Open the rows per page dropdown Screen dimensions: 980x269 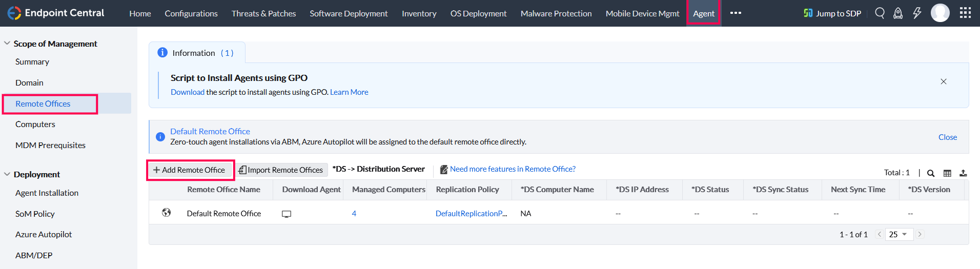point(899,234)
